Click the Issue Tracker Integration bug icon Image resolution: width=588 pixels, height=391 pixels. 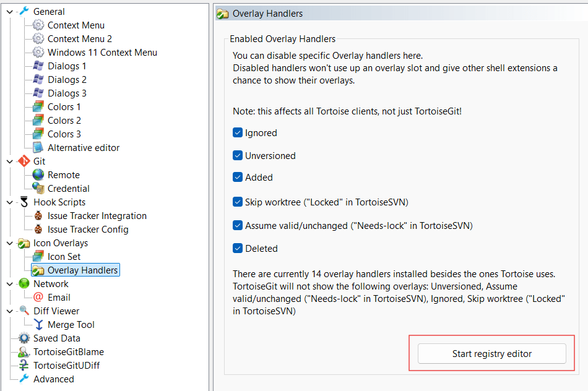click(38, 215)
